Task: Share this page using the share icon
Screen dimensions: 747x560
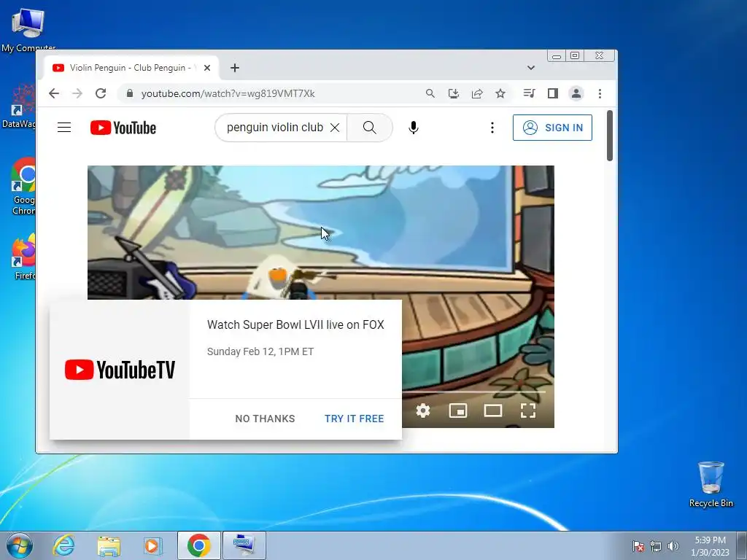Action: tap(477, 93)
